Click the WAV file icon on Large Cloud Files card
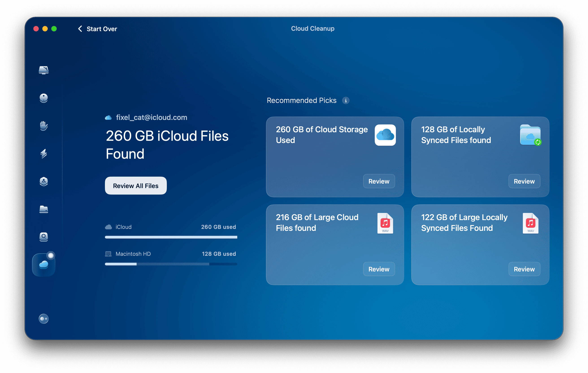The width and height of the screenshot is (588, 373). (x=385, y=223)
